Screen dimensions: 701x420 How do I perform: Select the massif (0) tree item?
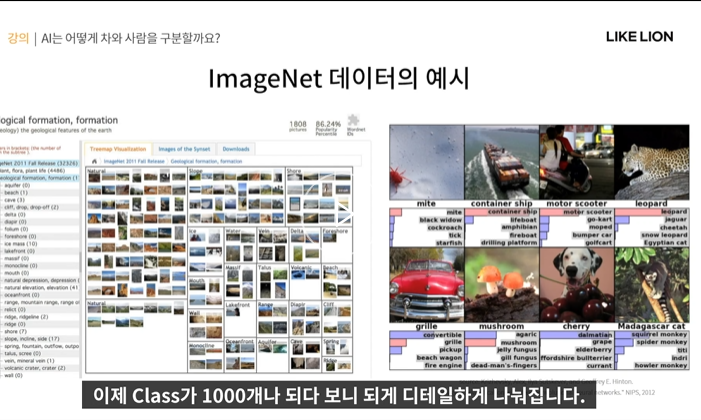[17, 258]
